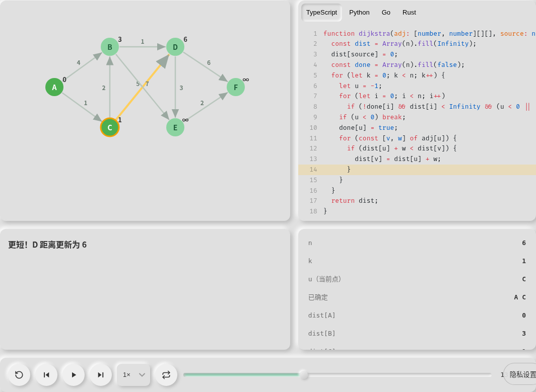Screen dimensions: 536x392
Task: Click graph node F
Action: click(236, 87)
